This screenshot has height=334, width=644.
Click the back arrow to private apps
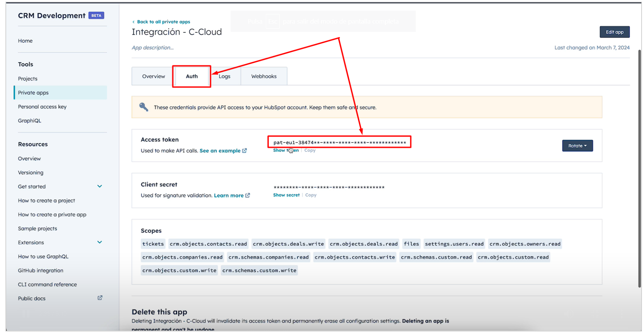(133, 22)
